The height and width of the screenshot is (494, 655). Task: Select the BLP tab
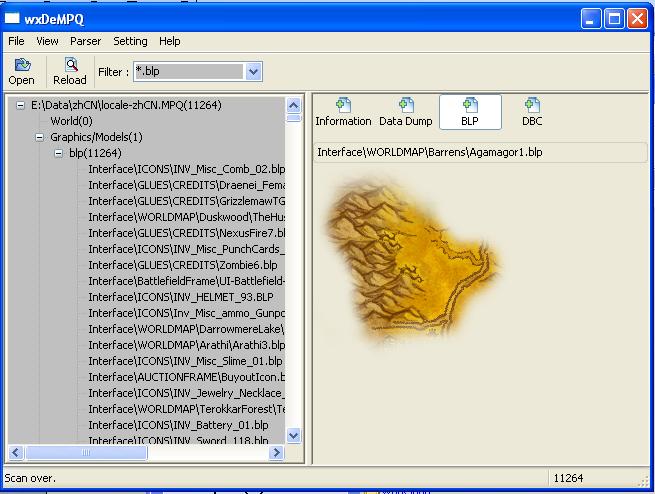[470, 112]
